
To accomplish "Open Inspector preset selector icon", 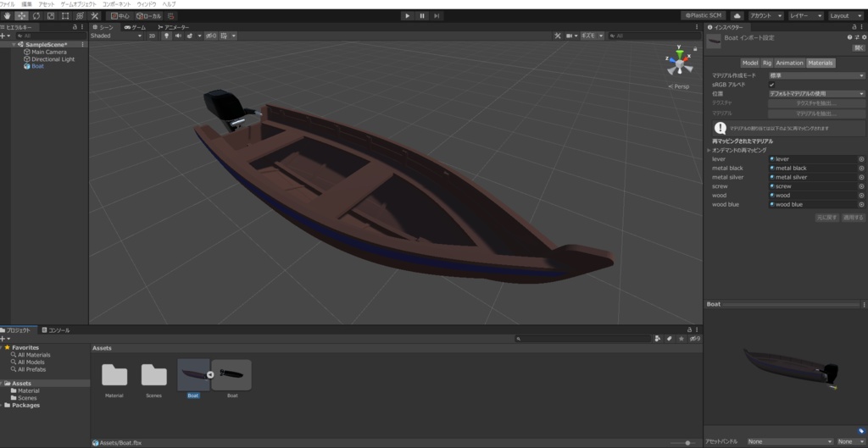I will tap(857, 37).
